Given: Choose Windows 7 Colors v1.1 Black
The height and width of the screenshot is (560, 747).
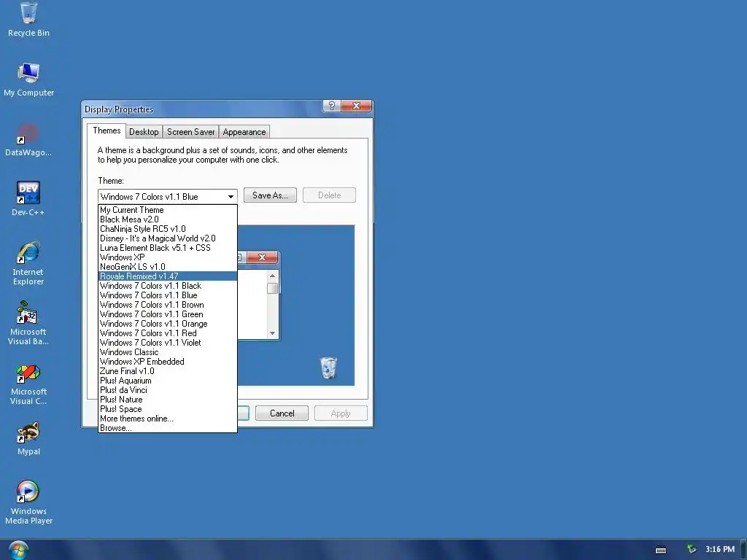Looking at the screenshot, I should [168, 286].
